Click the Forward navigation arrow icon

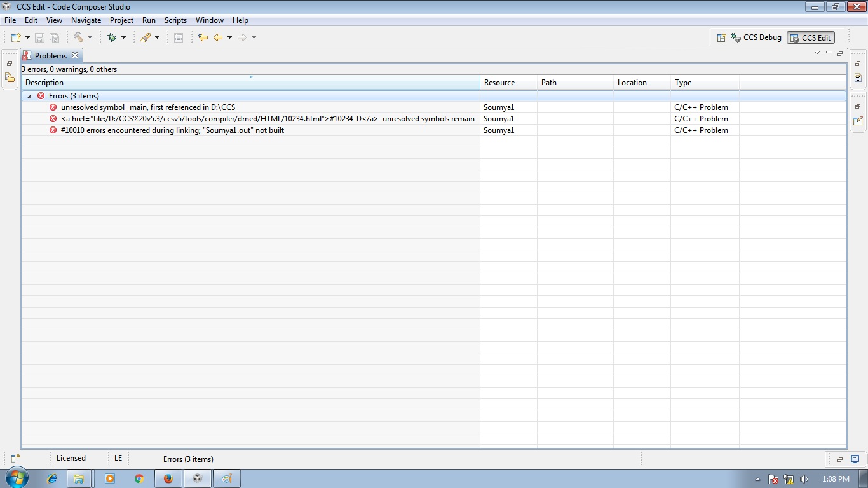[241, 37]
